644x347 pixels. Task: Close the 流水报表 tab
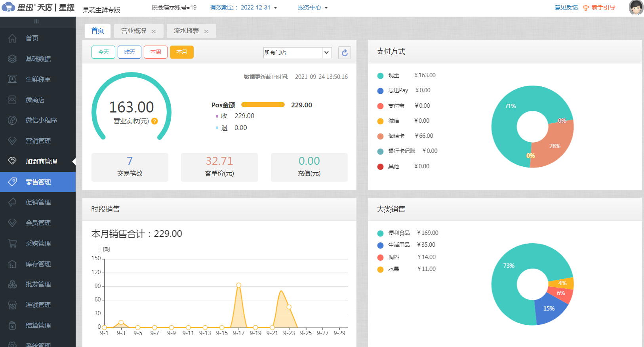point(206,31)
